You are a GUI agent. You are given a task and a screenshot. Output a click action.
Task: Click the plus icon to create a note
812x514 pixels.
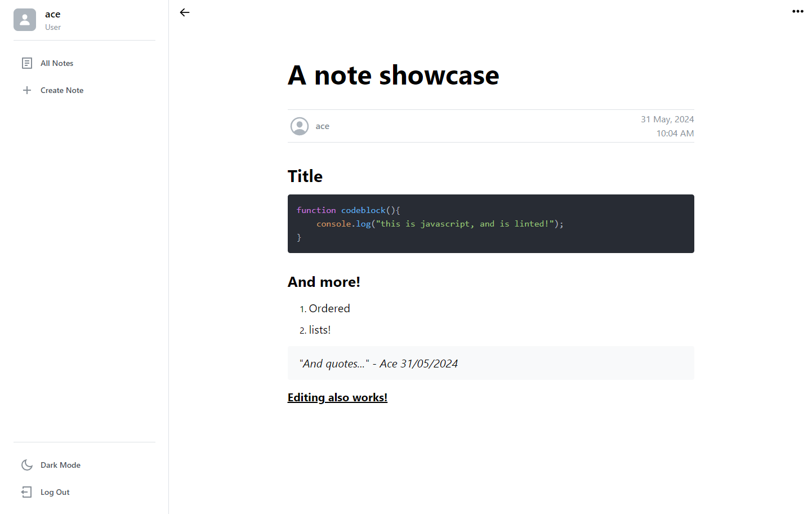coord(26,90)
